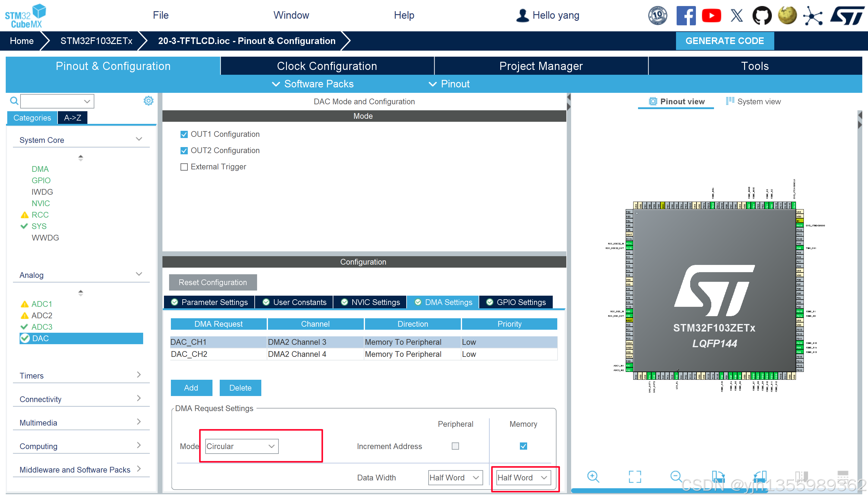Click the GENERATE CODE button
This screenshot has width=868, height=500.
pos(725,41)
